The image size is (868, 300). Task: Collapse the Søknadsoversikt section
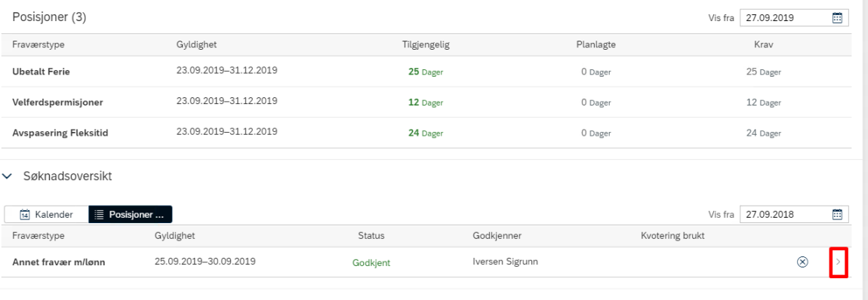8,177
